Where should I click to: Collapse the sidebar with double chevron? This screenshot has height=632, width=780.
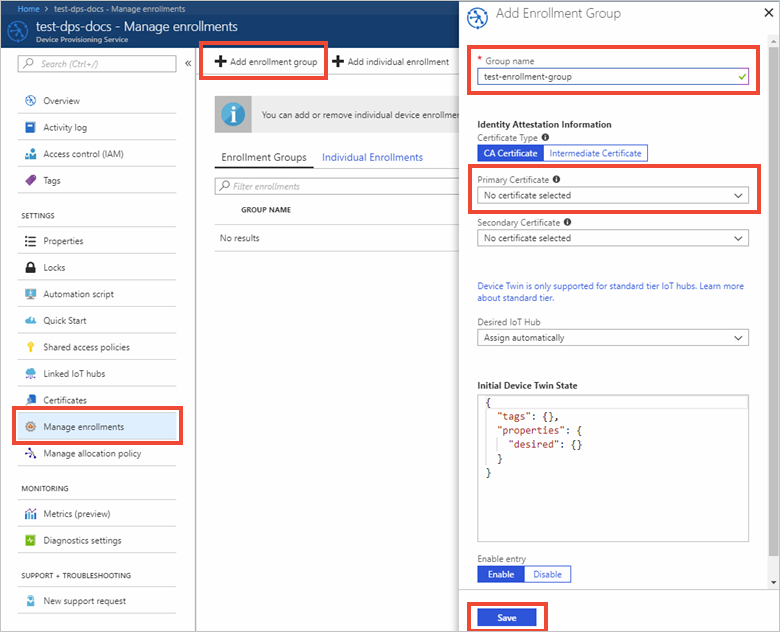(188, 63)
